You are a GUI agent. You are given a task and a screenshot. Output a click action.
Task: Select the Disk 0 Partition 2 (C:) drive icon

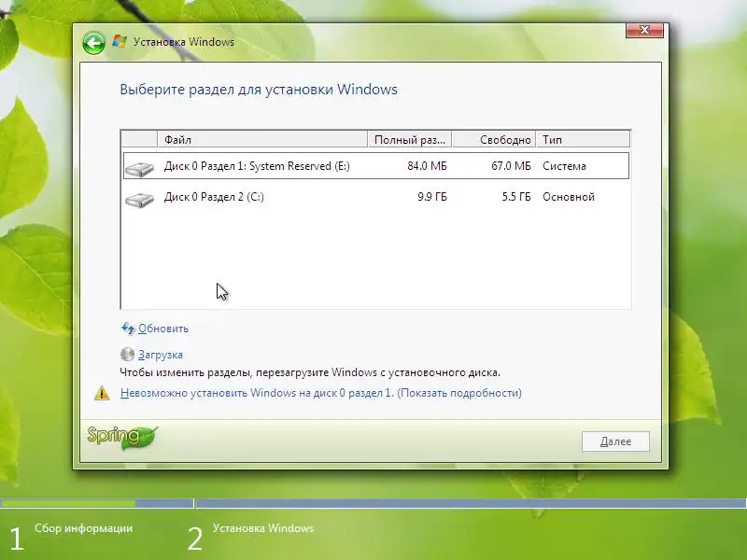pos(139,200)
